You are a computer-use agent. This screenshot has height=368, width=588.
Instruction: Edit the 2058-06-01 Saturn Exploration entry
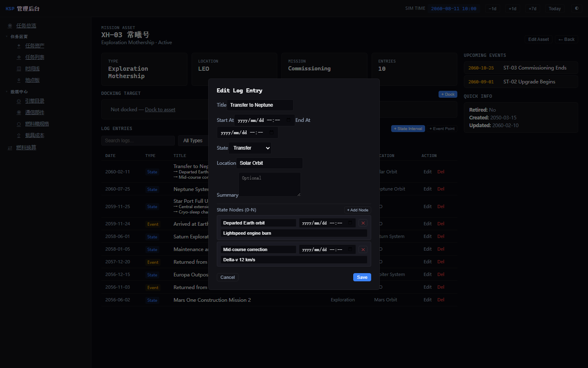coord(428,236)
